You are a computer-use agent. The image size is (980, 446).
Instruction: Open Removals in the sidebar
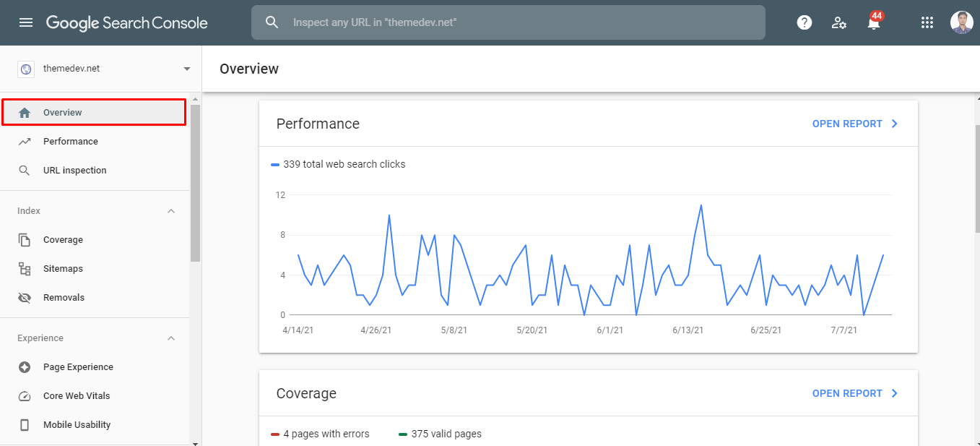coord(95,298)
